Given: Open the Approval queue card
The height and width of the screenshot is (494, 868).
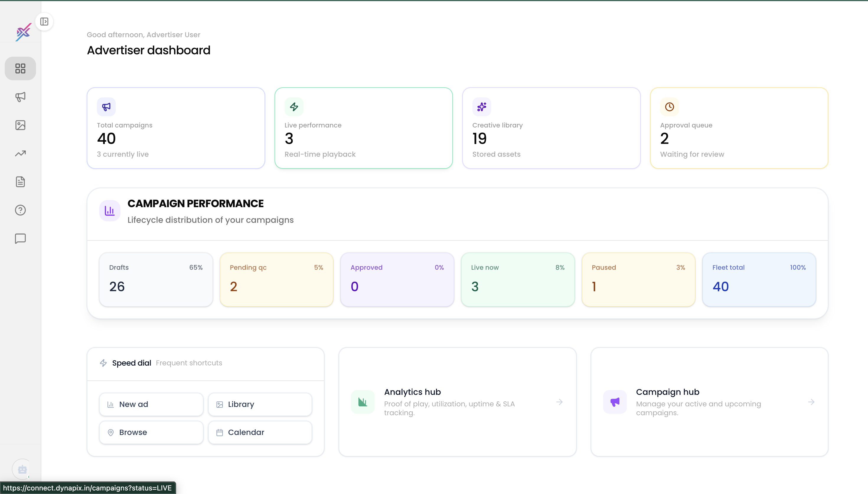Looking at the screenshot, I should [739, 128].
